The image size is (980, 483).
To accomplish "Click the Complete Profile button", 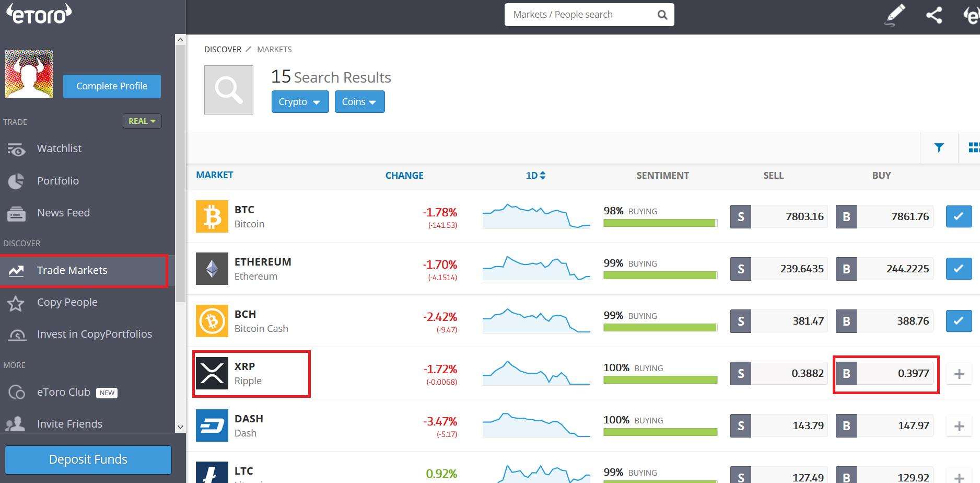I will (112, 86).
